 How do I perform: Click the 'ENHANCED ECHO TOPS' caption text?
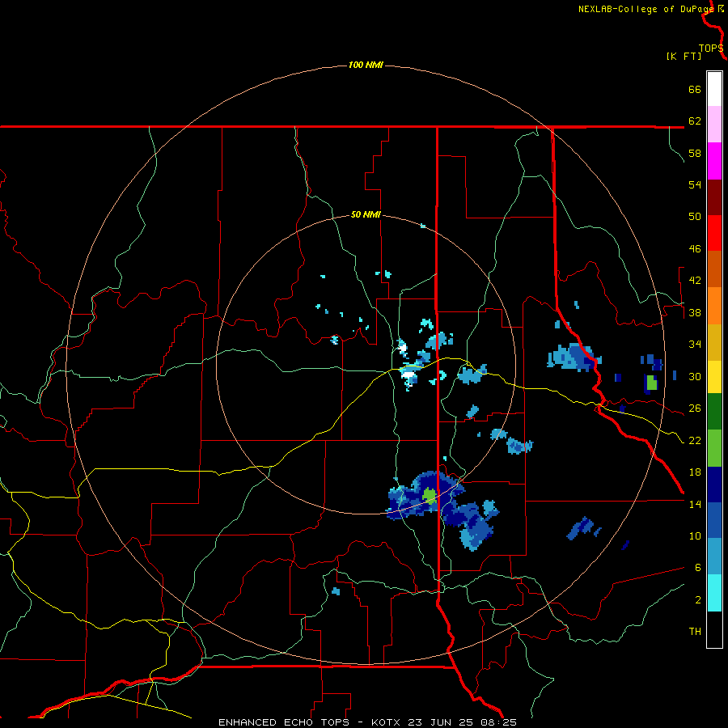284,722
